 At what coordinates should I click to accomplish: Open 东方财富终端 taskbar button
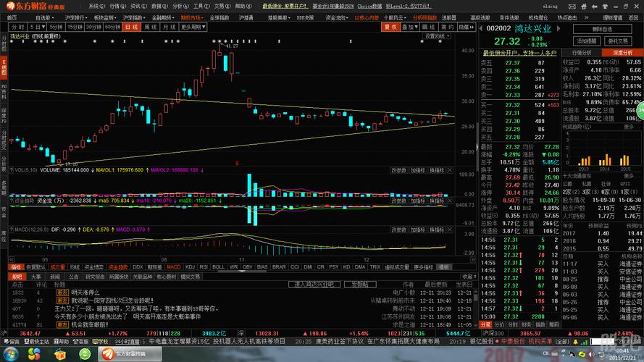130,354
